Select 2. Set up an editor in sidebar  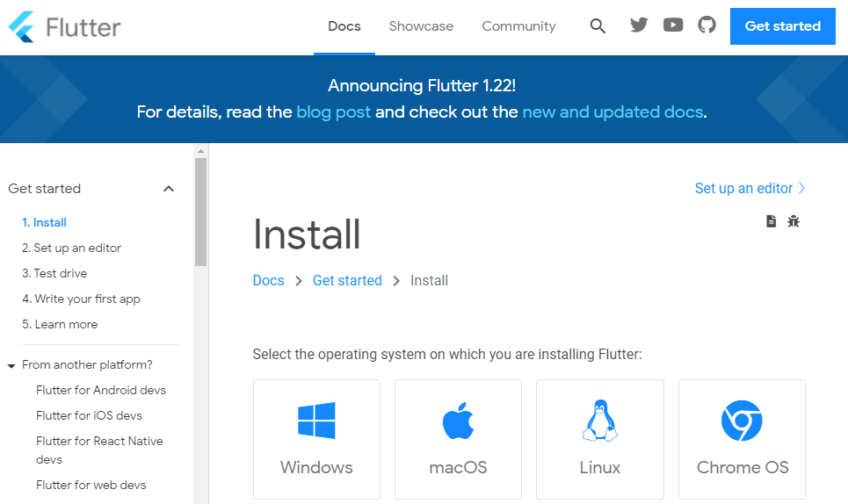(x=71, y=248)
